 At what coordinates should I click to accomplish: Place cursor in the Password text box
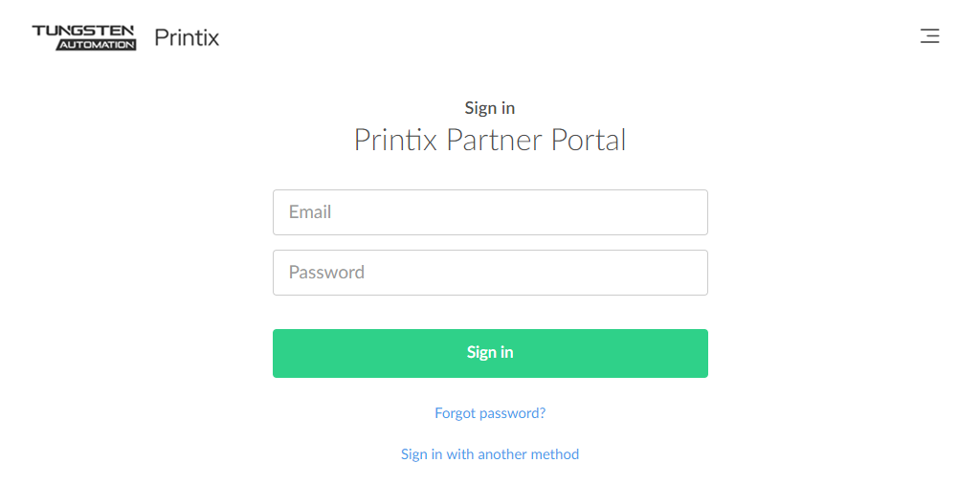coord(490,273)
